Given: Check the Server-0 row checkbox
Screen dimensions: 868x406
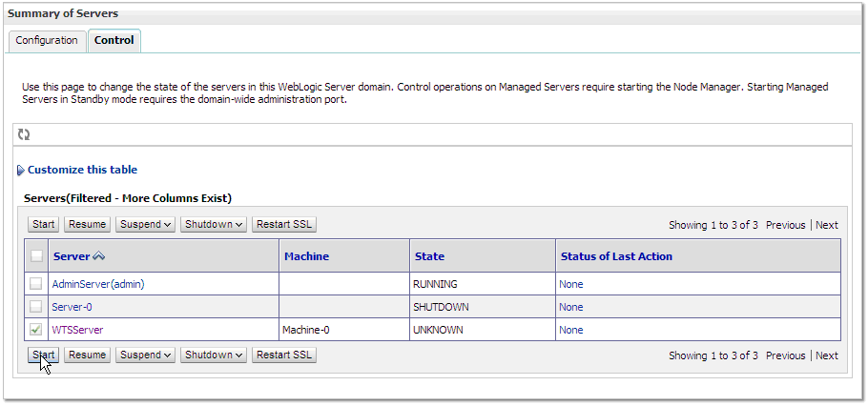Looking at the screenshot, I should [36, 307].
